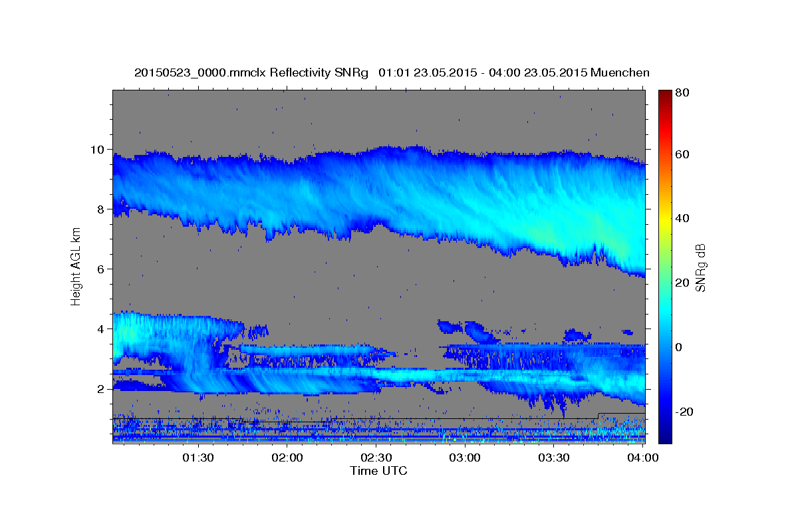The height and width of the screenshot is (532, 798).
Task: Click the colorbar value -20
Action: [x=686, y=412]
